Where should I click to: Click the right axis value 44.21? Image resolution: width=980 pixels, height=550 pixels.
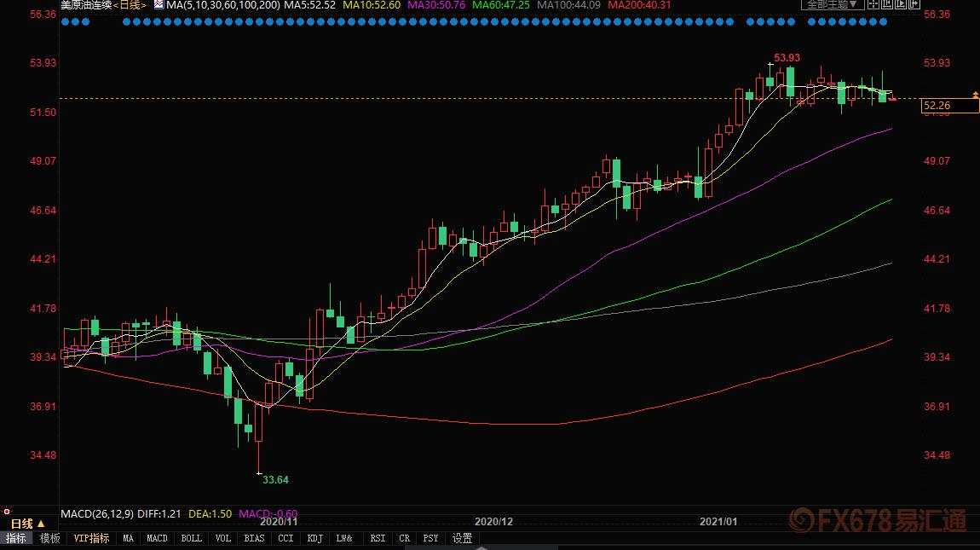tap(937, 259)
